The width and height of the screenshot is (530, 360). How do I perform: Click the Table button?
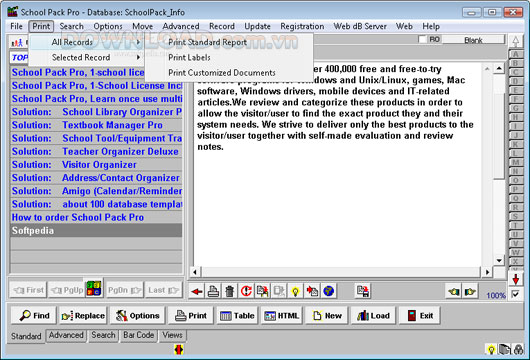[x=237, y=315]
